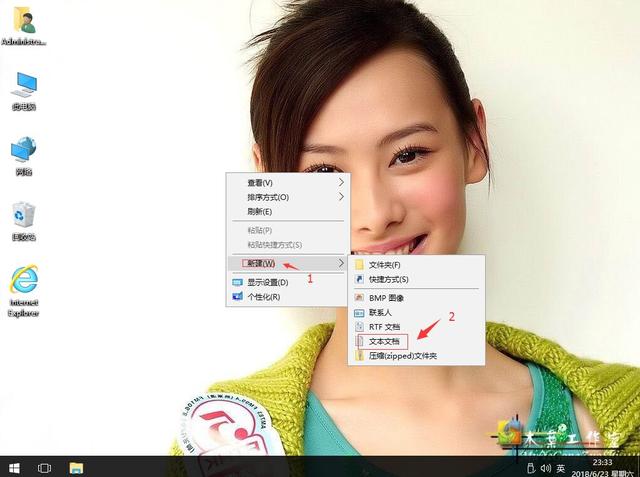The image size is (640, 477).
Task: Create a new 文件夹(F)
Action: pos(416,265)
